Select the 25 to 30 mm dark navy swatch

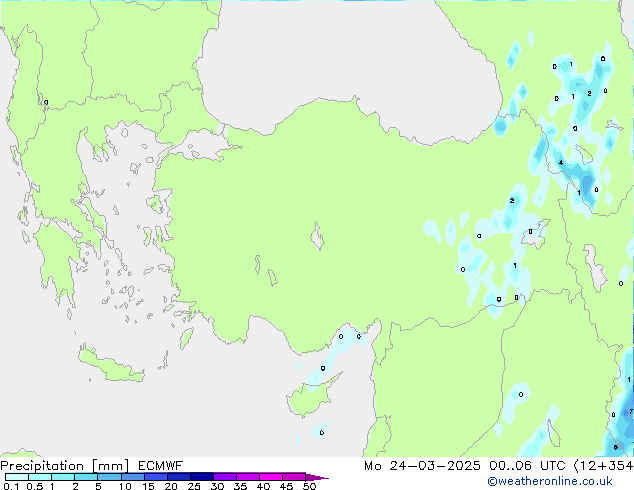click(201, 477)
